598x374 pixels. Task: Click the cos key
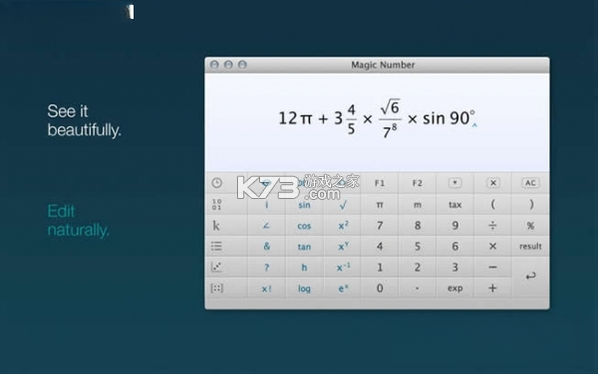coord(304,226)
